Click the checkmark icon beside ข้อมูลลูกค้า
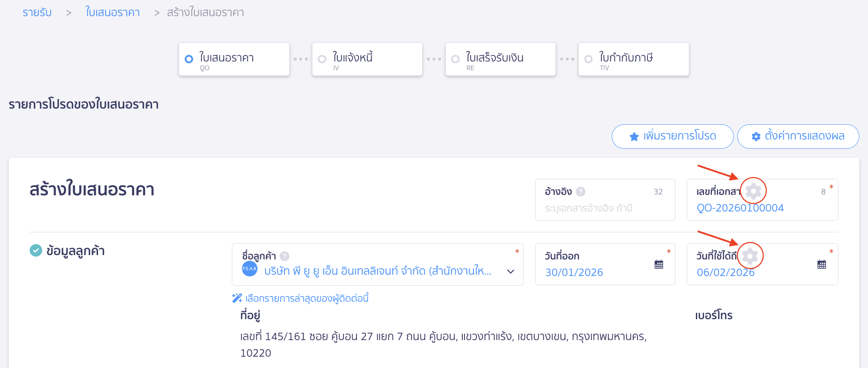This screenshot has height=368, width=868. [35, 250]
